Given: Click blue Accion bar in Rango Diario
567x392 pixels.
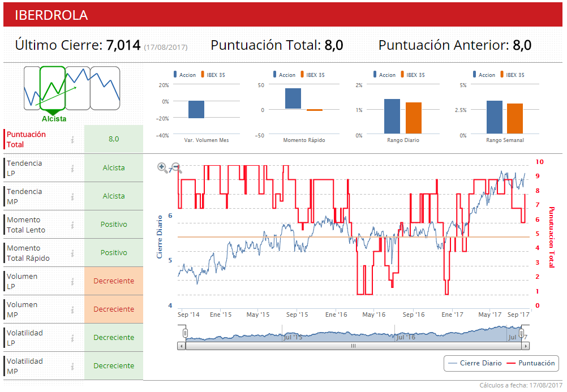Looking at the screenshot, I should coord(392,117).
